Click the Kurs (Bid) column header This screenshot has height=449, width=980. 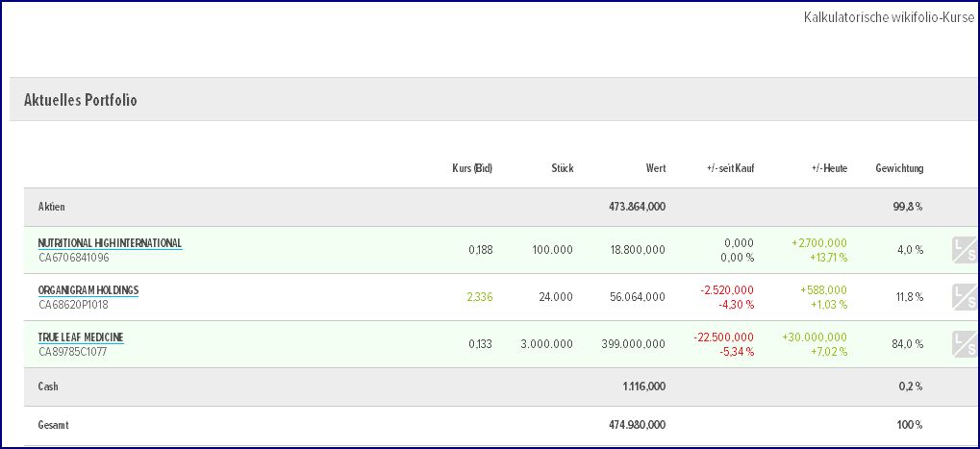point(472,168)
